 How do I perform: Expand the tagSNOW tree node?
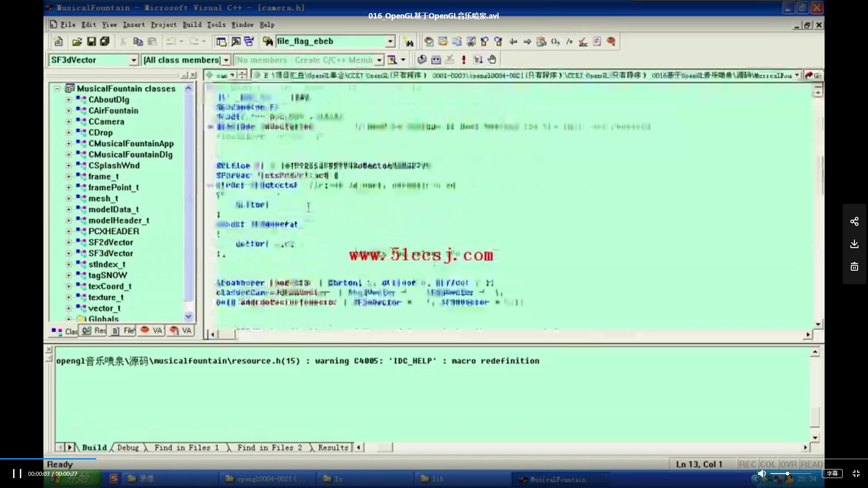click(x=69, y=275)
